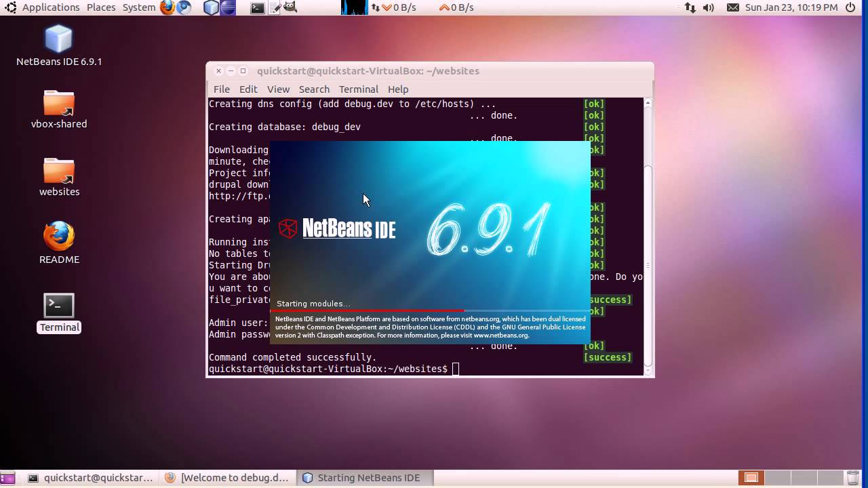The height and width of the screenshot is (488, 868).
Task: Close the terminal window
Action: pyautogui.click(x=218, y=70)
